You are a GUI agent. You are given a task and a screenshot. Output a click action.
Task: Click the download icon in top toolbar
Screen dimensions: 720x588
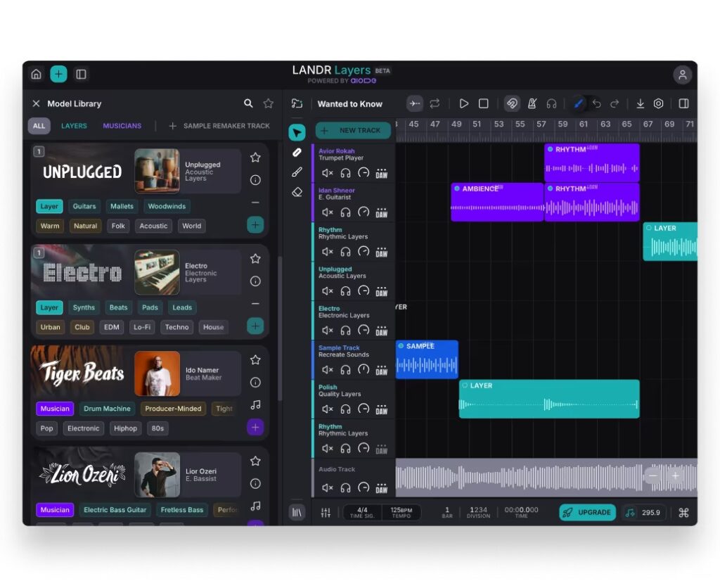pyautogui.click(x=641, y=103)
